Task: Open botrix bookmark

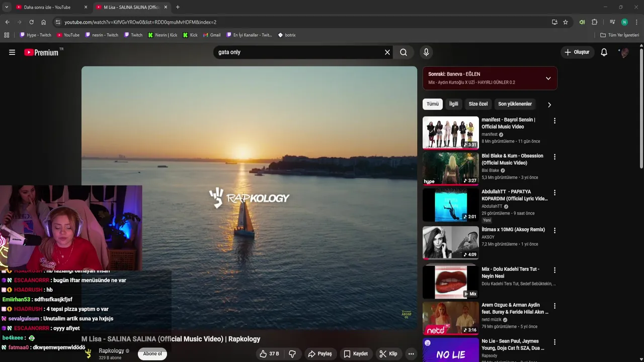Action: (x=287, y=35)
